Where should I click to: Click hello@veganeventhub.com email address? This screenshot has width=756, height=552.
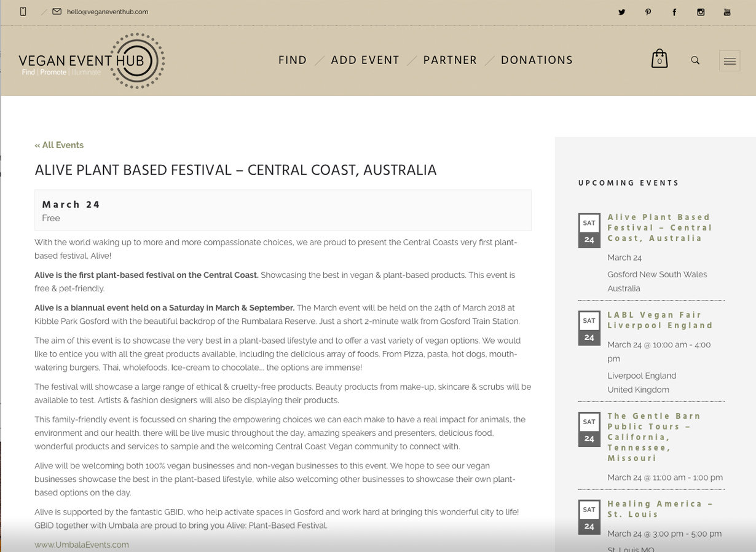(x=107, y=12)
